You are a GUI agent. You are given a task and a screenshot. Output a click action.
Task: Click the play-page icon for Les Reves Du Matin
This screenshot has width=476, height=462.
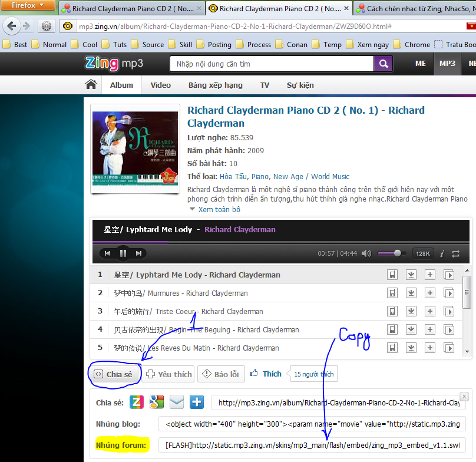tap(449, 348)
